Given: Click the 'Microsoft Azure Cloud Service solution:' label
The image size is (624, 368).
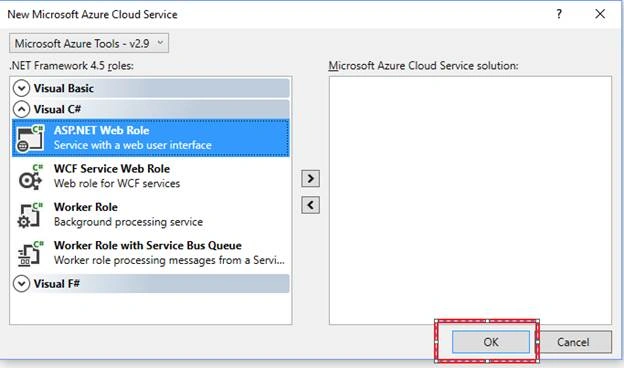Looking at the screenshot, I should tap(423, 66).
